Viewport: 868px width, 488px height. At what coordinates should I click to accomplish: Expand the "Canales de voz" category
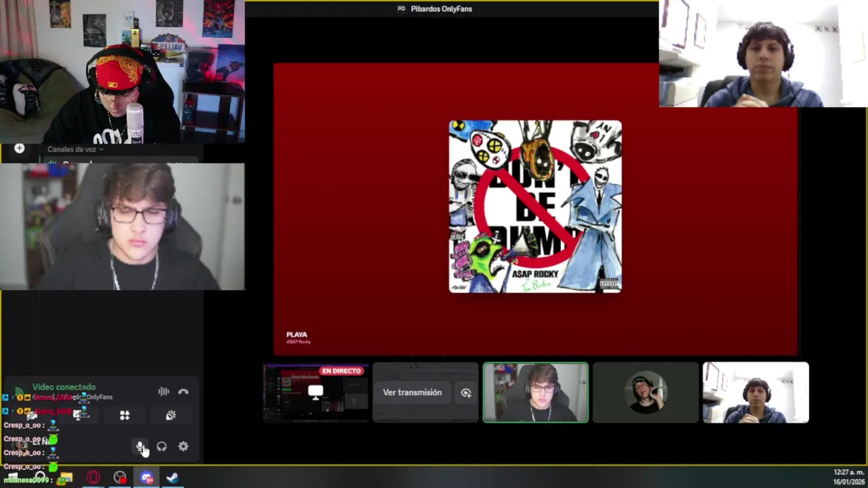pos(75,149)
